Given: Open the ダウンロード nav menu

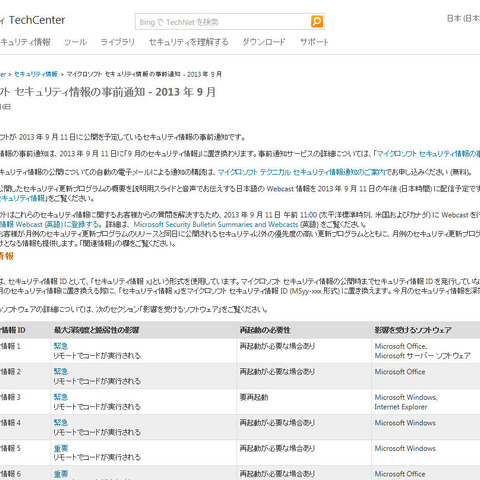Looking at the screenshot, I should tap(264, 42).
